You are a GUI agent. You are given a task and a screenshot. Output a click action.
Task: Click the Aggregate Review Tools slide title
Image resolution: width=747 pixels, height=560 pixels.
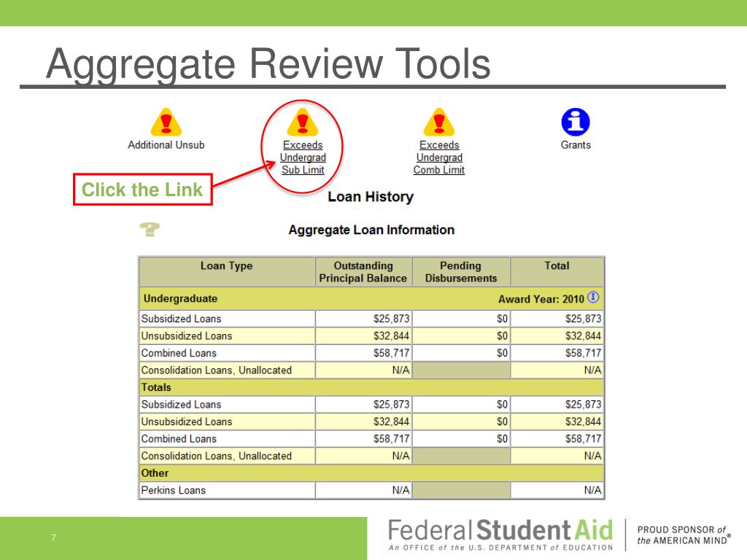pos(268,63)
